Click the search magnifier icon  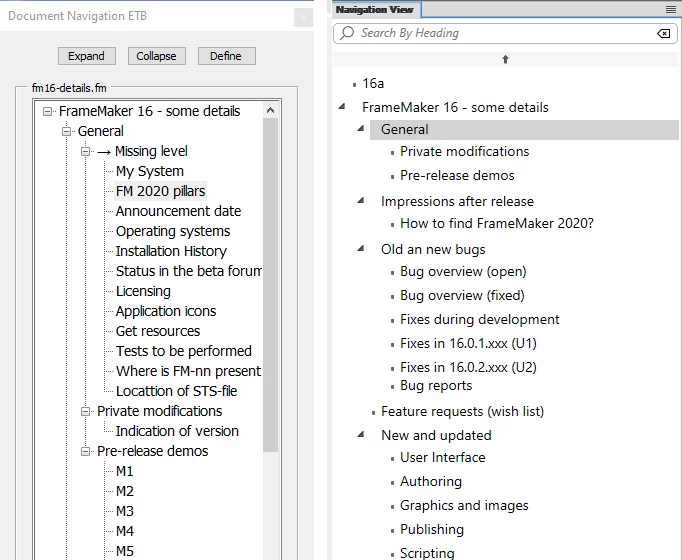(x=347, y=33)
